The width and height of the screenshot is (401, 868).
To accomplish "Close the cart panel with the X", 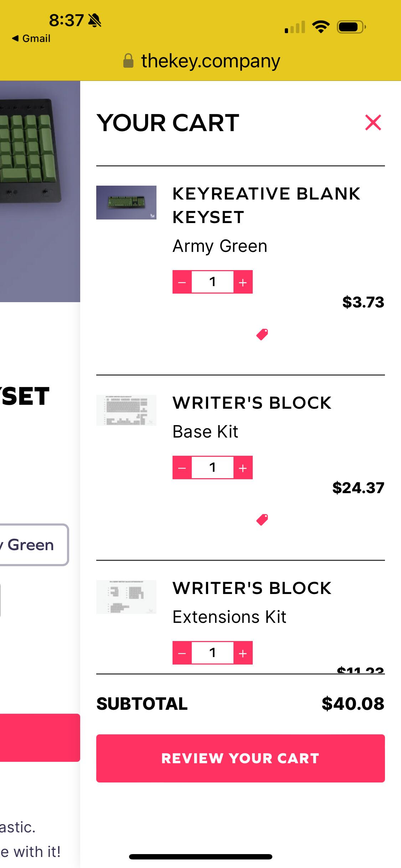I will 373,123.
